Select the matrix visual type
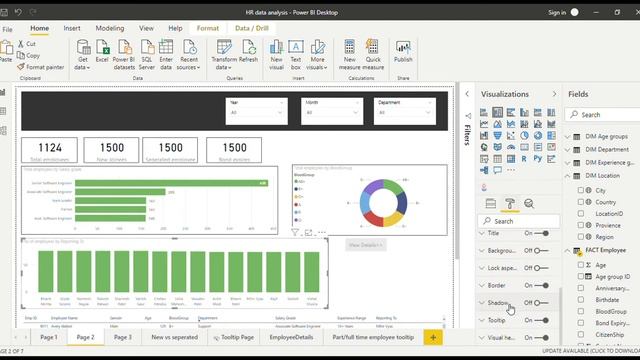The image size is (640, 360). [511, 159]
